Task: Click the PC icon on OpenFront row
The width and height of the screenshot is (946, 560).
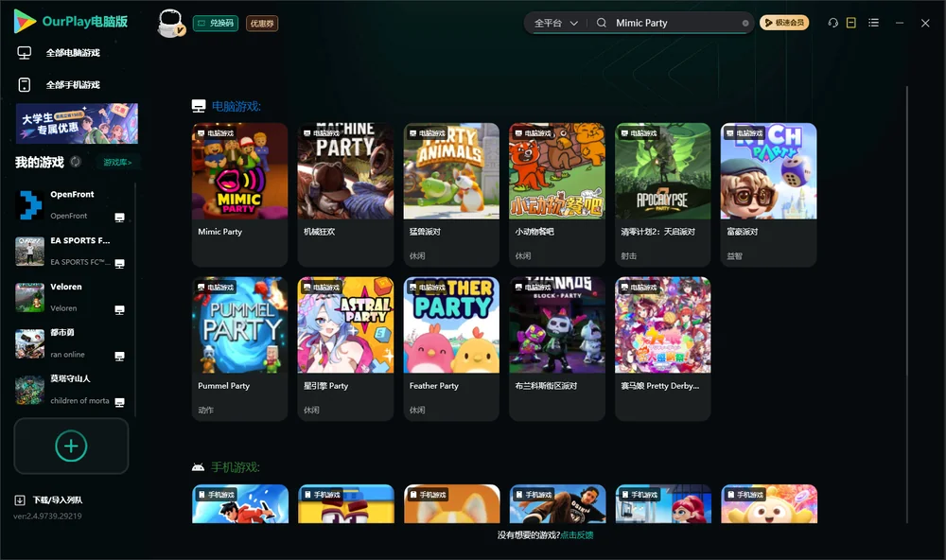Action: click(119, 218)
